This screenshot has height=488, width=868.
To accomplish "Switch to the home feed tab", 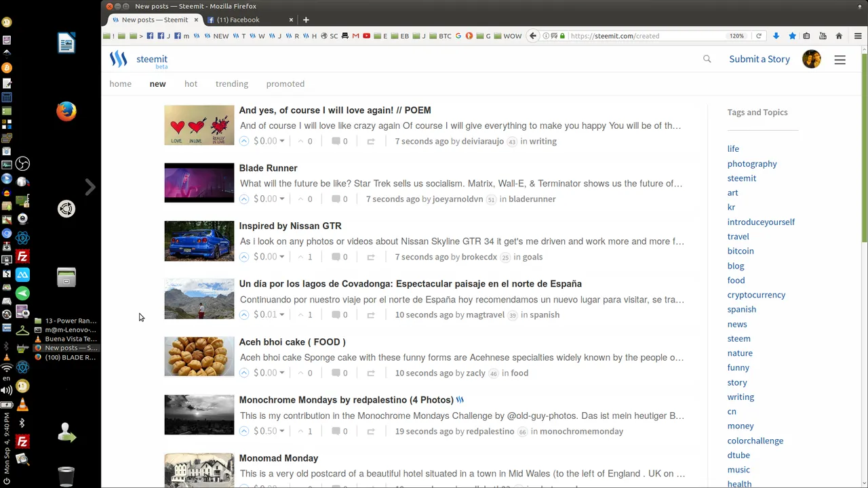I will pyautogui.click(x=121, y=84).
